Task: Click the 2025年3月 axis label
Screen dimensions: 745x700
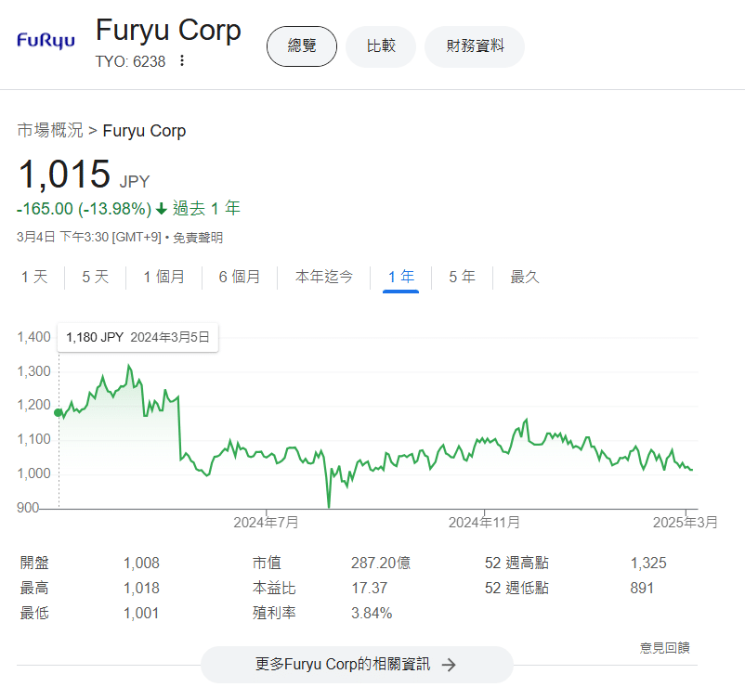Action: tap(686, 523)
